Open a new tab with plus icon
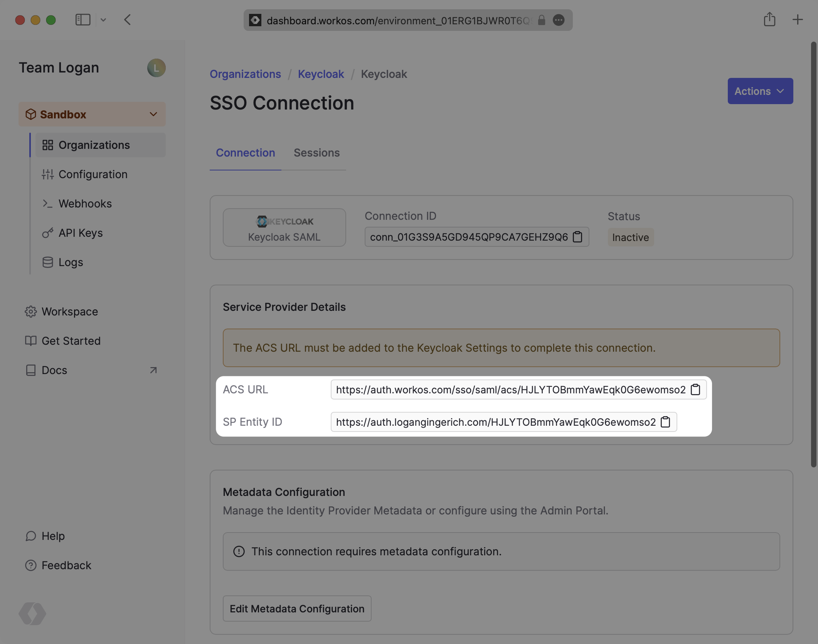 (x=798, y=20)
